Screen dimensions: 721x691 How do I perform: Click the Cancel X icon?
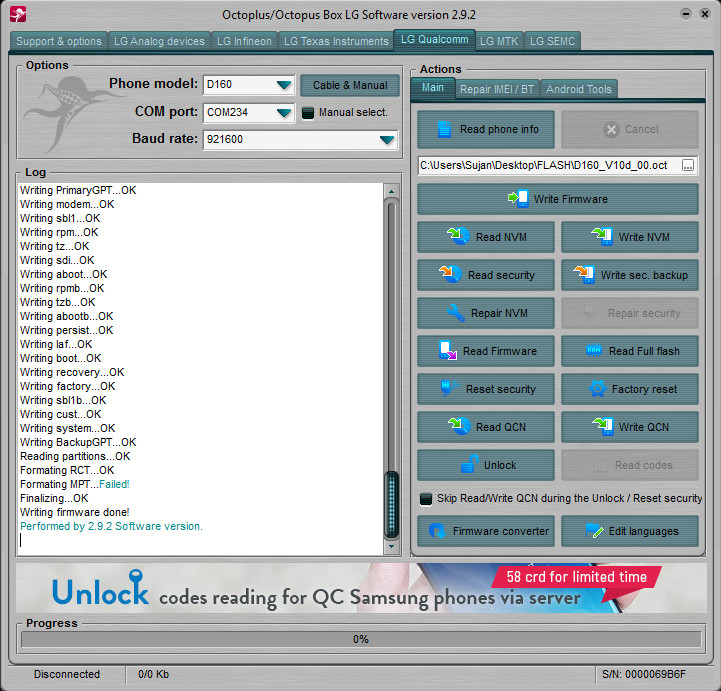(x=611, y=130)
